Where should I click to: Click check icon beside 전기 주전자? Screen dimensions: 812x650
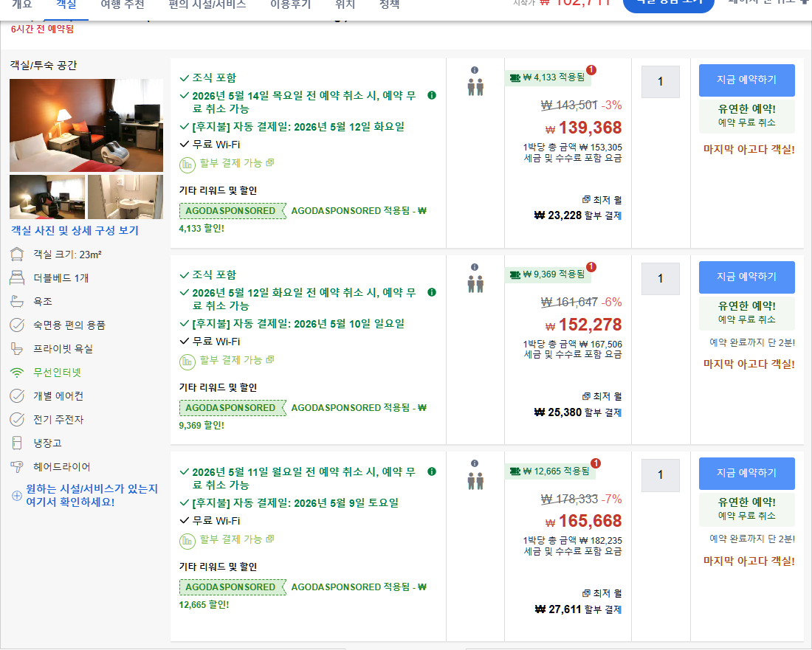[x=17, y=419]
